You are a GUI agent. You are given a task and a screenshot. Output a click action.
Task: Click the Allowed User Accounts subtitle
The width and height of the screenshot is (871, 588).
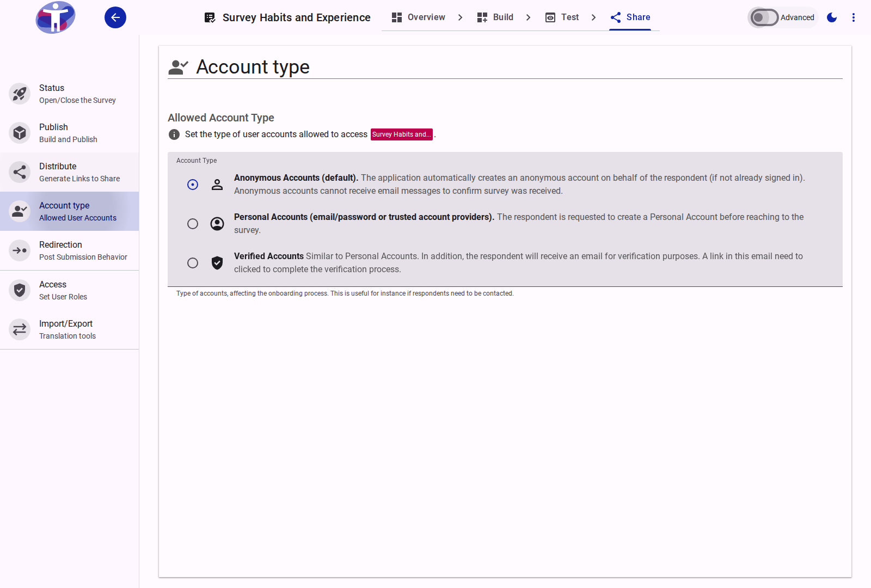[x=78, y=218]
